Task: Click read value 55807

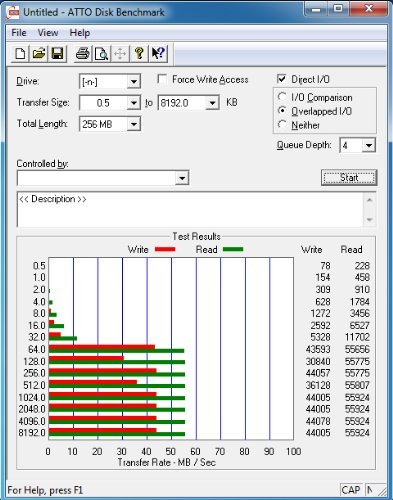Action: tap(357, 385)
